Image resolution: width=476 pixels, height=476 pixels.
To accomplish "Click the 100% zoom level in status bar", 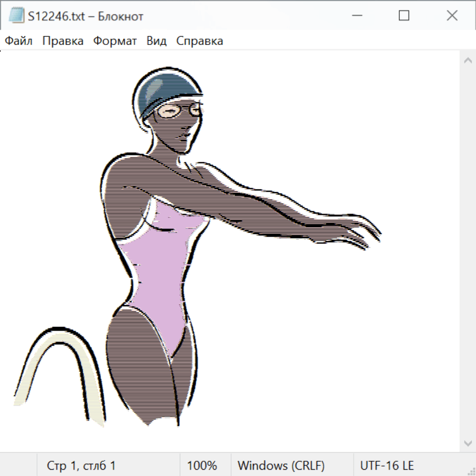I will coord(202,466).
